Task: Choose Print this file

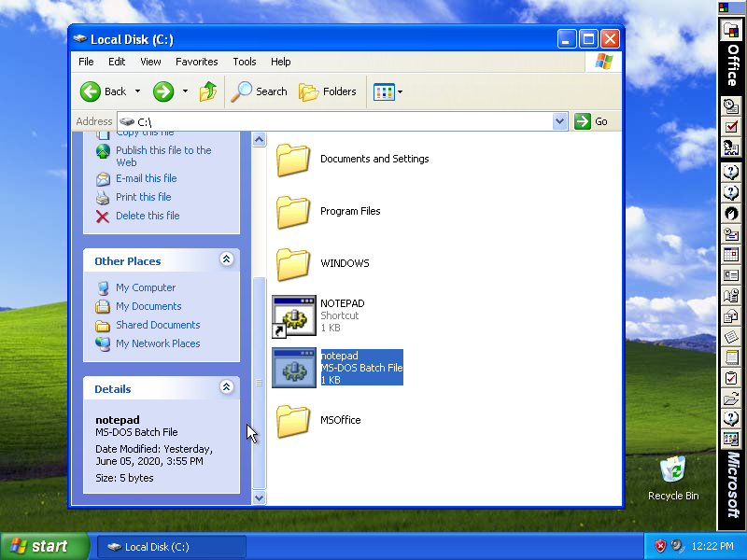Action: pyautogui.click(x=144, y=197)
